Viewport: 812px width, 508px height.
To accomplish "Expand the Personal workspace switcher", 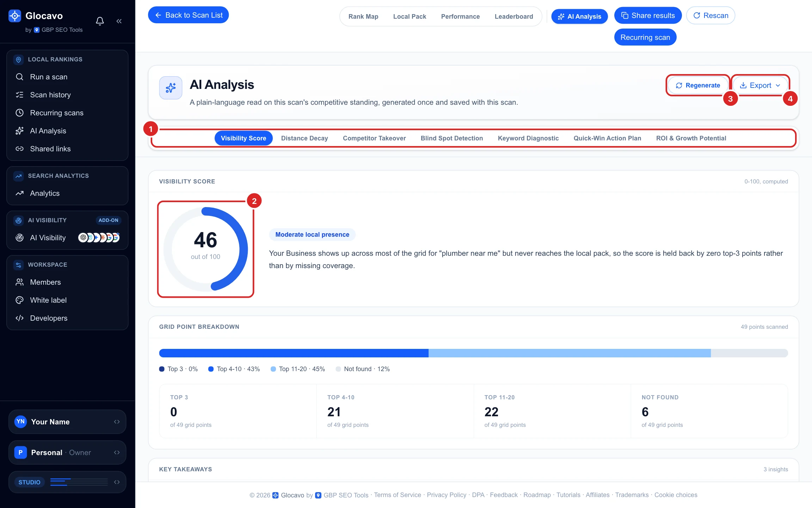I will pyautogui.click(x=67, y=453).
